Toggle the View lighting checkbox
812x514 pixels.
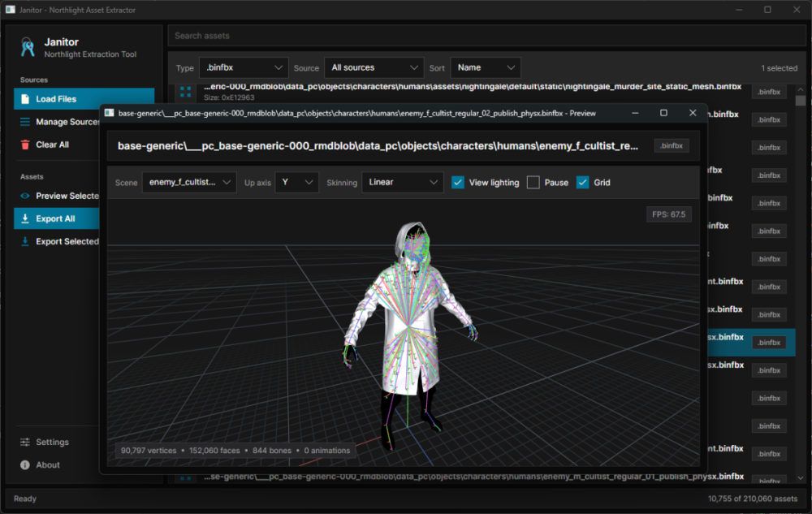point(458,182)
